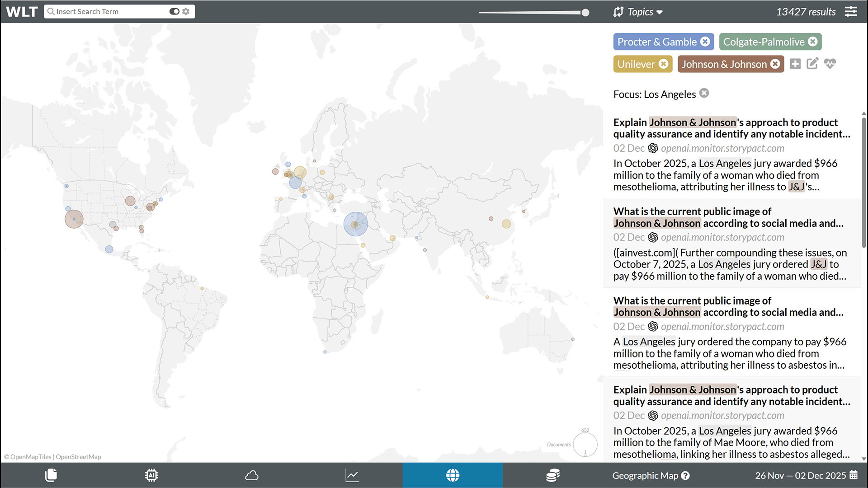Remove the Focus: Los Angeles filter
Screen dimensions: 868x488
(x=704, y=93)
